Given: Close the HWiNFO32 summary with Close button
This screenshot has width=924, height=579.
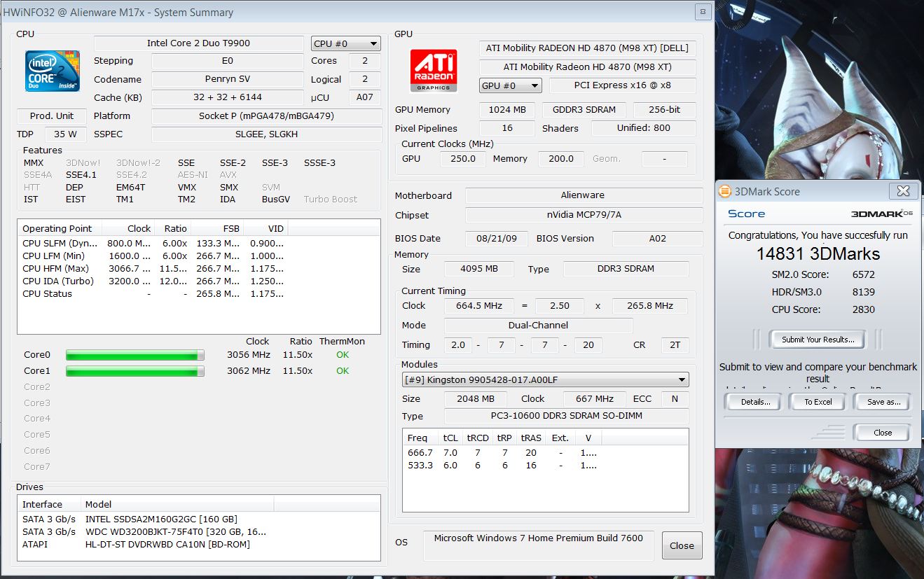Looking at the screenshot, I should pos(682,545).
